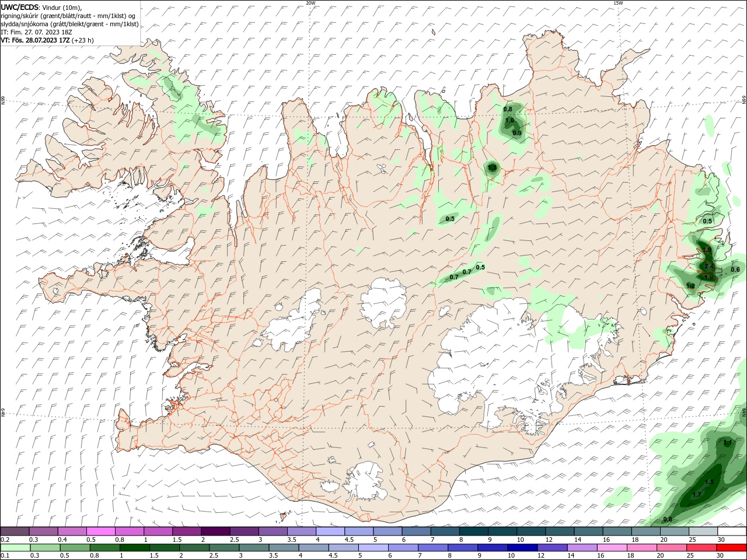747x560 pixels.
Task: Click the '1.1' precipitation value offshore southeast
Action: click(x=727, y=443)
